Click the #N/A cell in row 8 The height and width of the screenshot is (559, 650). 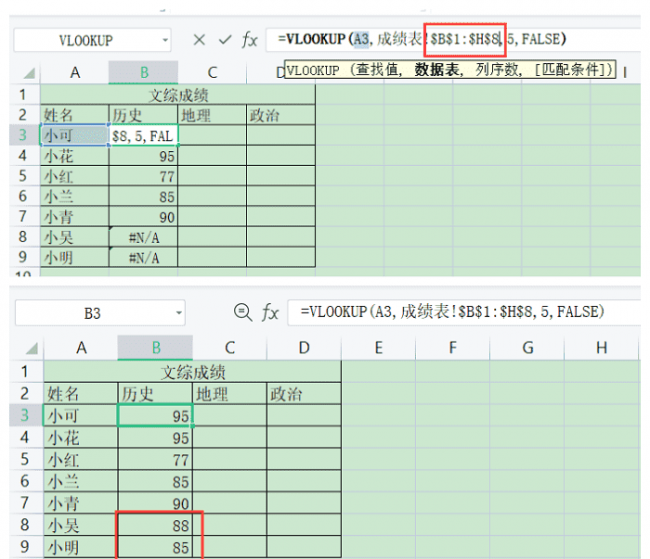[x=143, y=237]
